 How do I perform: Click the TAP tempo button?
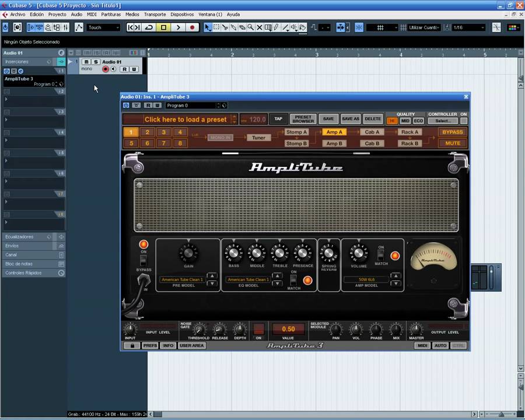pyautogui.click(x=278, y=119)
